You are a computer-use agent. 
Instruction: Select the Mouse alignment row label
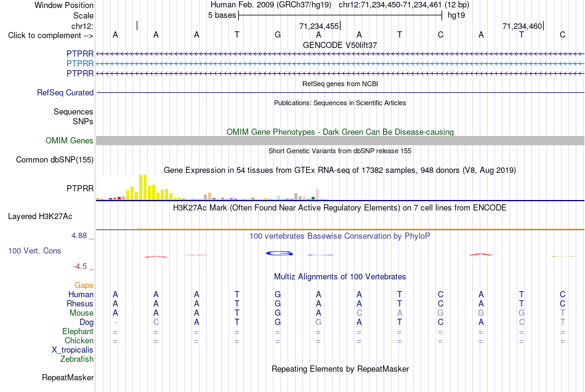[x=81, y=313]
